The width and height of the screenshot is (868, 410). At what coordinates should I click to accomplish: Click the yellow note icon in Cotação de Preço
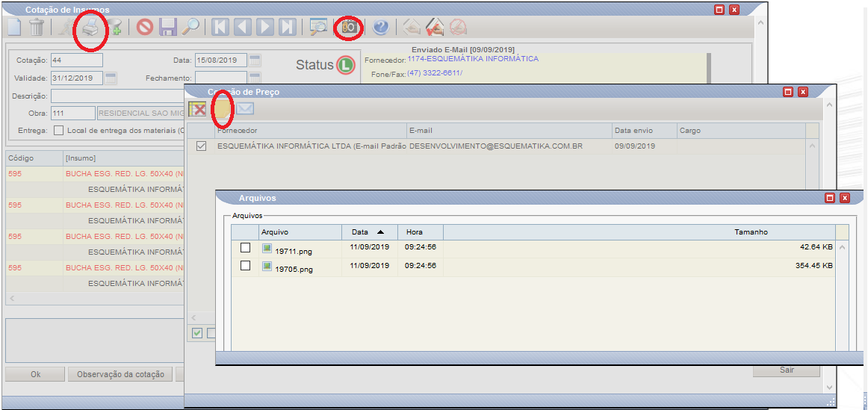[223, 108]
